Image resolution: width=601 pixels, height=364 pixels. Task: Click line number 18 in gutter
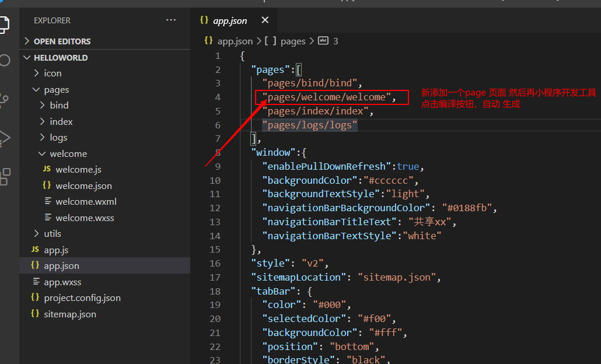(215, 291)
